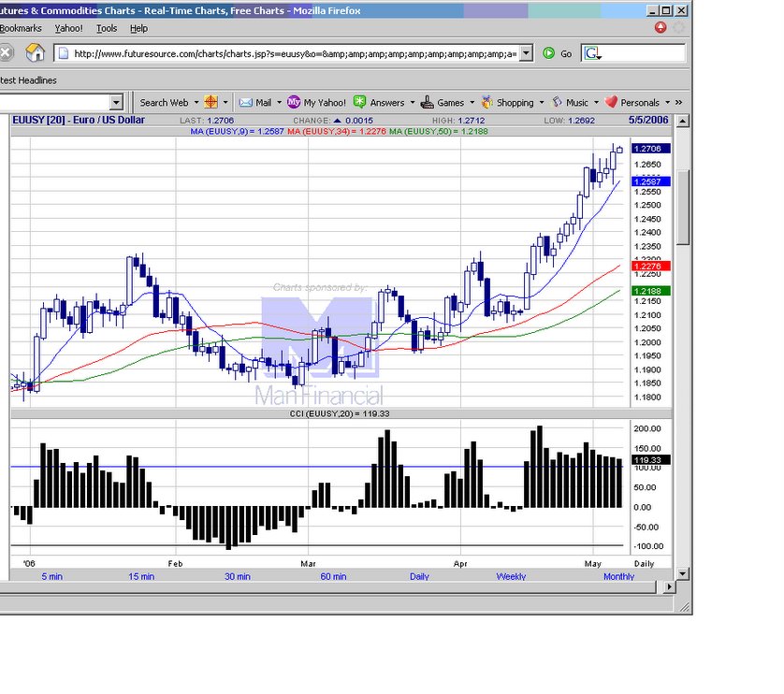
Task: Click the page icon in address bar
Action: point(64,53)
